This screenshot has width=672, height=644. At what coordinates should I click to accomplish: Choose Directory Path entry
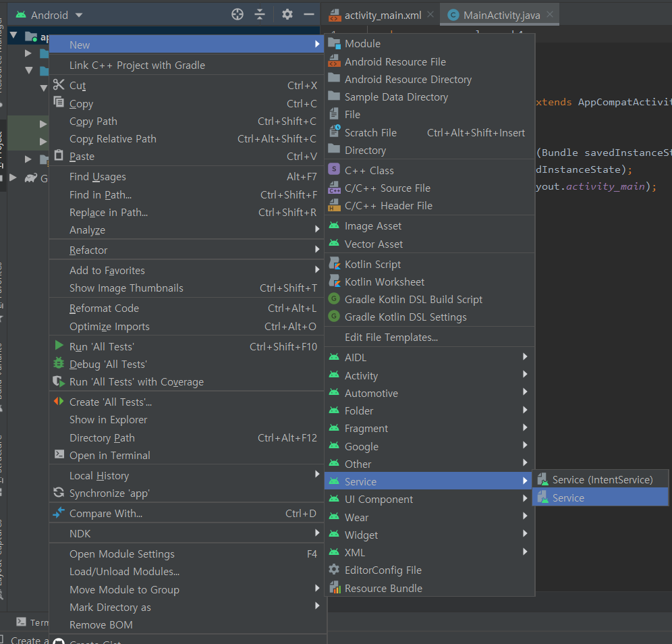[x=186, y=437]
